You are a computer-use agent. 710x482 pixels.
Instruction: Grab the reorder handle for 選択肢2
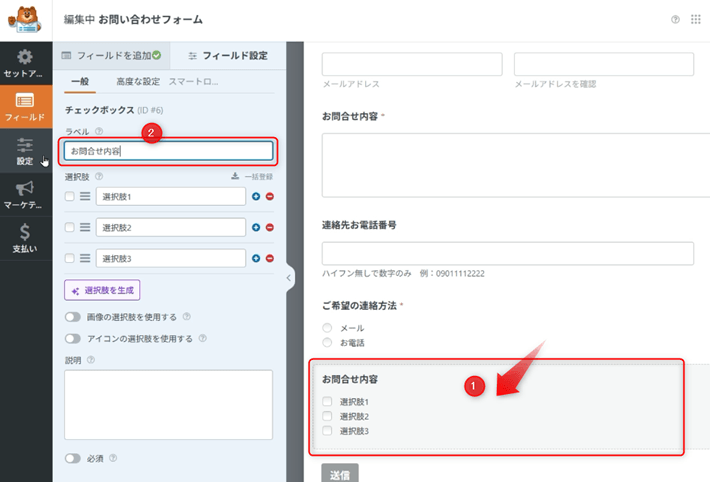tap(85, 227)
